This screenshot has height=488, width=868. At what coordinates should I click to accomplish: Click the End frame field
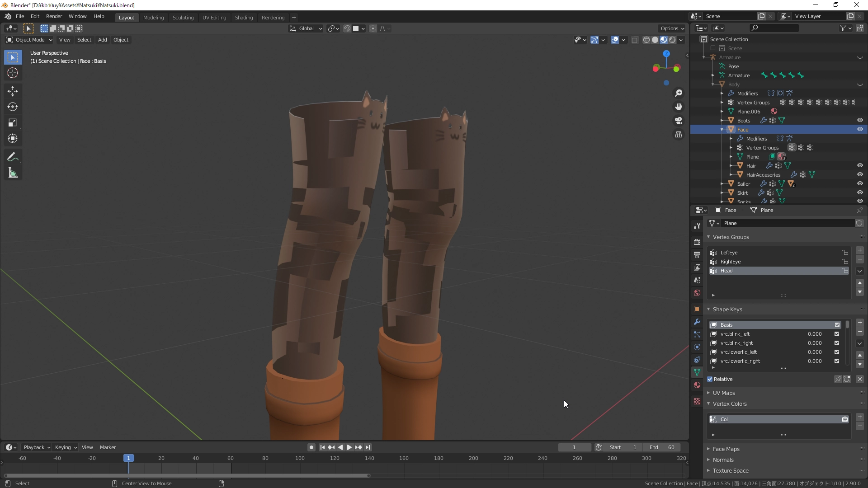click(662, 447)
